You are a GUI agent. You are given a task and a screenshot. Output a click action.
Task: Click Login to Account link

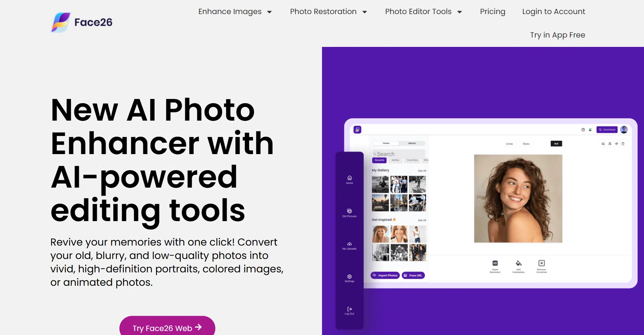click(x=553, y=12)
